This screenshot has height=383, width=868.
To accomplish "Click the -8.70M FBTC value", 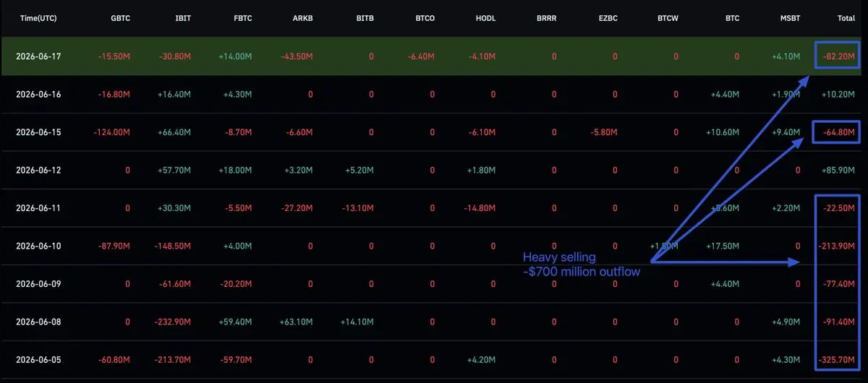I will pos(239,132).
